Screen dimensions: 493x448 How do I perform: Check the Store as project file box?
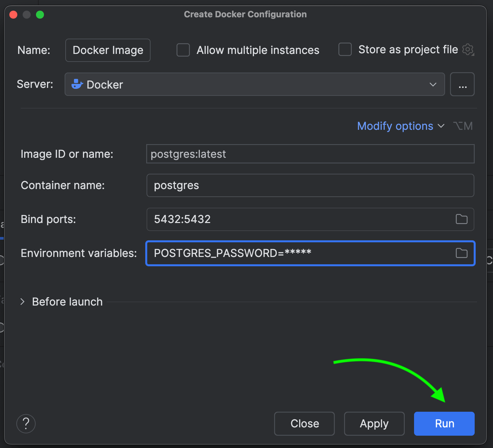(345, 50)
